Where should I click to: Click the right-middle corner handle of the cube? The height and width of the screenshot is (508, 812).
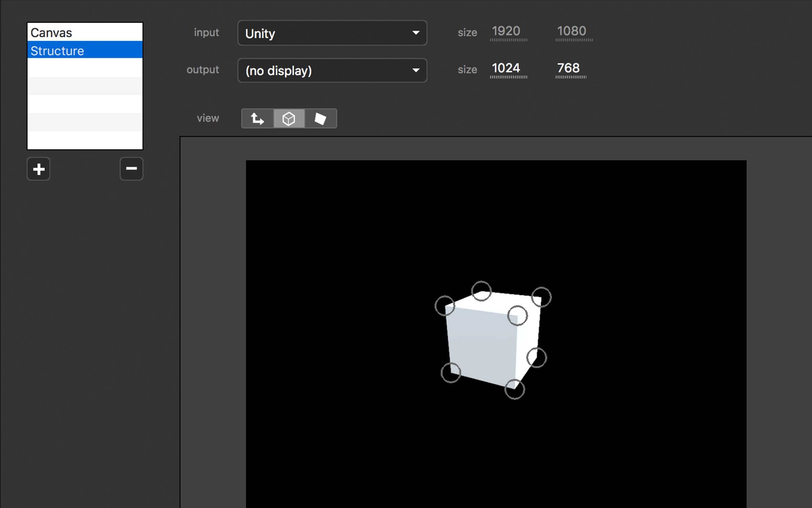(x=536, y=358)
